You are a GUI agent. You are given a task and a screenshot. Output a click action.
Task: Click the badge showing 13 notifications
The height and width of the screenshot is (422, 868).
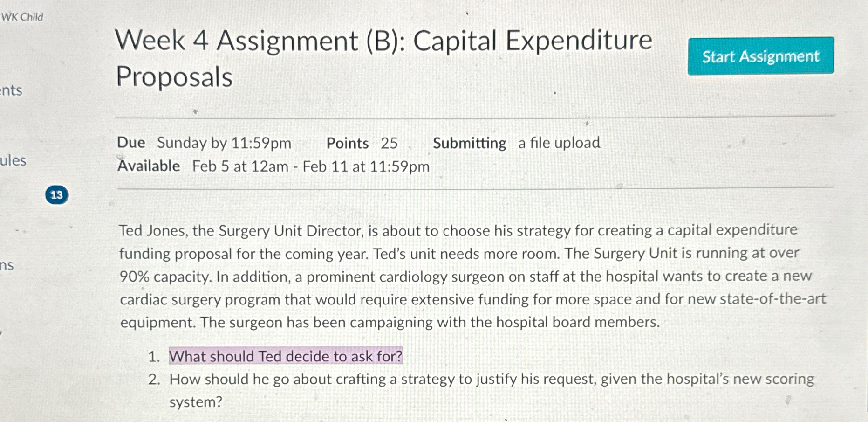pos(57,195)
